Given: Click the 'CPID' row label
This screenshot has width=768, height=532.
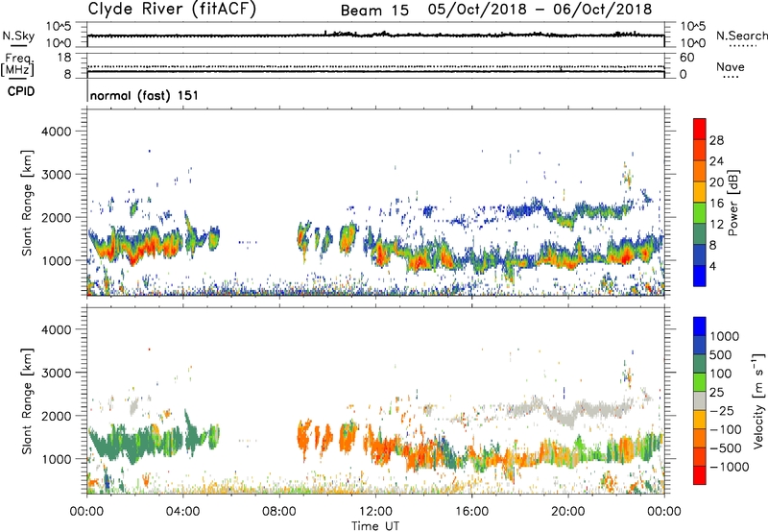Looking at the screenshot, I should tap(20, 91).
